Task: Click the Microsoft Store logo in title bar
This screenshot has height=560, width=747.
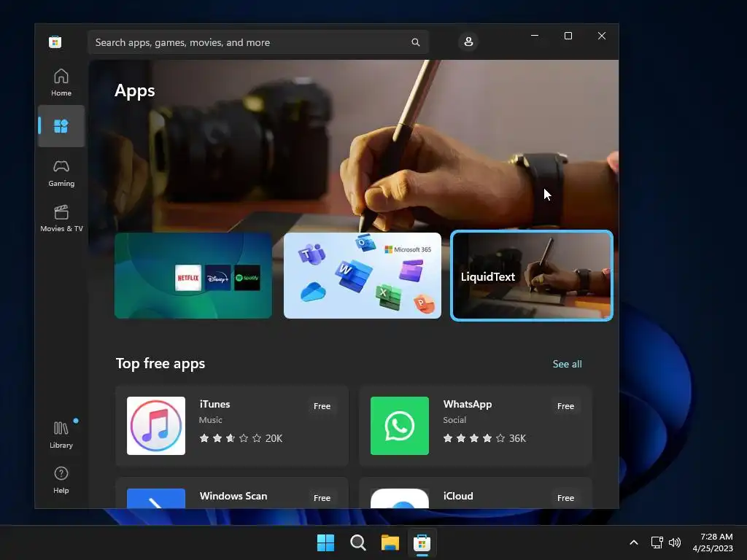Action: (x=55, y=42)
